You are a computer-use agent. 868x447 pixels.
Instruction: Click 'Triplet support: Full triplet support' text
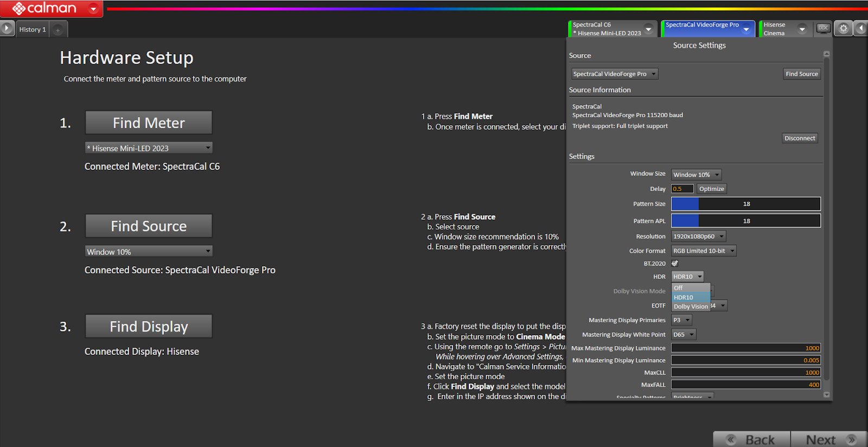point(620,126)
